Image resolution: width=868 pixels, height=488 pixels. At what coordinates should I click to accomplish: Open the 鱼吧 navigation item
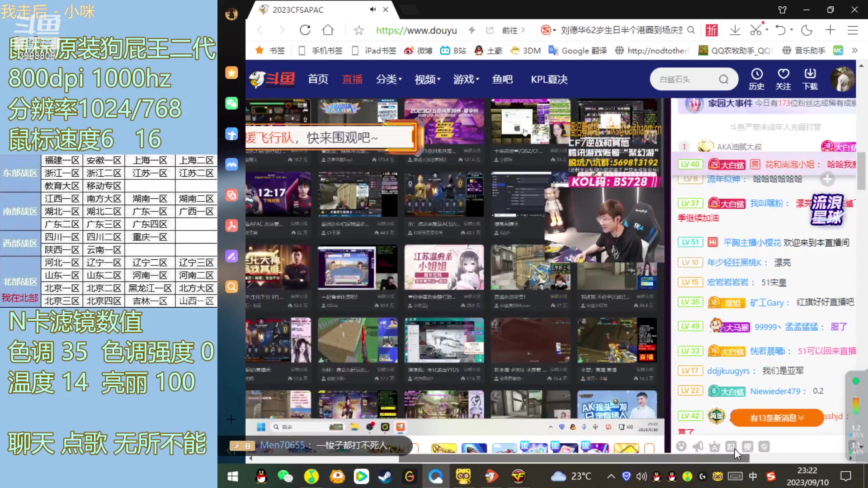[x=502, y=80]
